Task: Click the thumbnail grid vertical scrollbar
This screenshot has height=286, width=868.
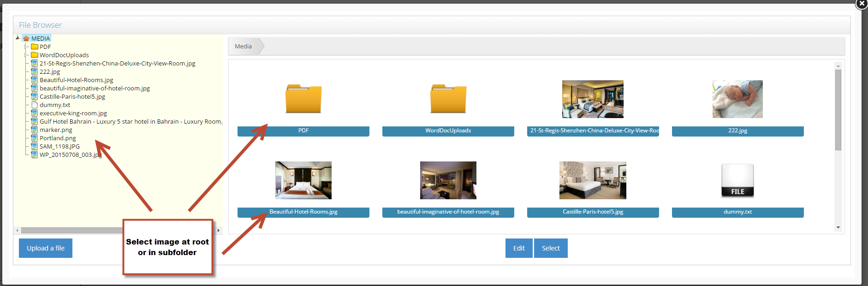Action: pyautogui.click(x=838, y=110)
